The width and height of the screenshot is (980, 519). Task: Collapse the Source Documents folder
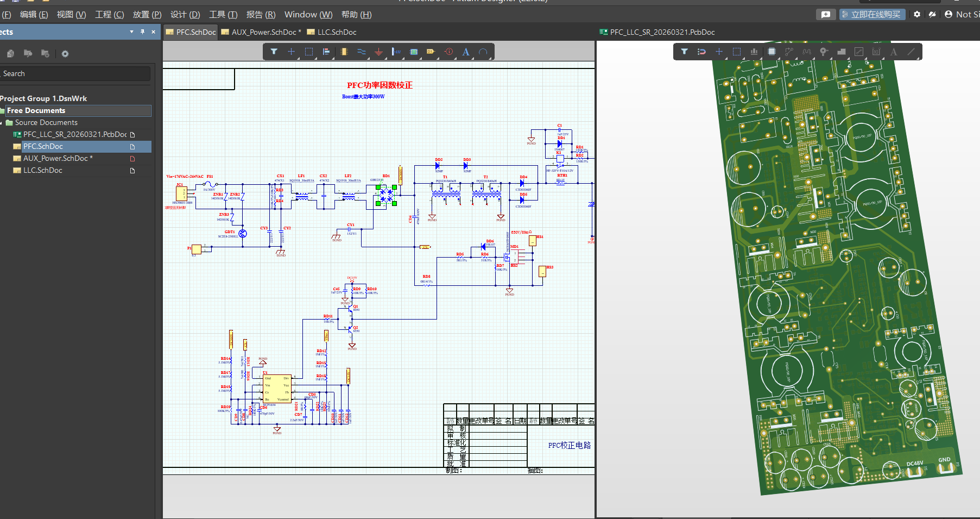[2, 123]
